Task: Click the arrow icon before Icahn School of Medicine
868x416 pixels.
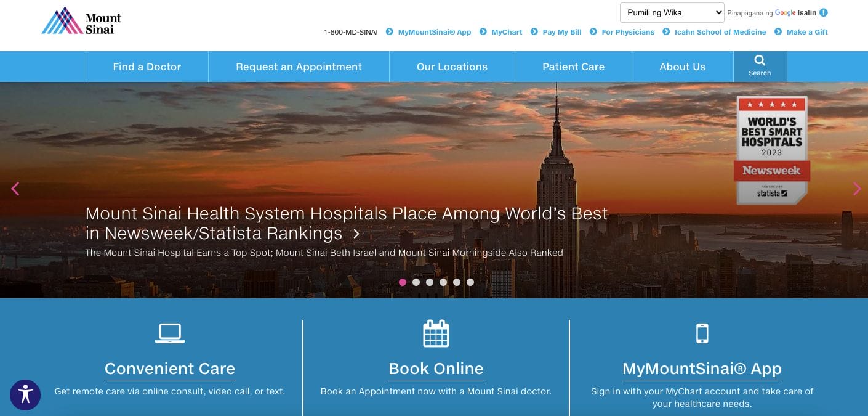Action: pos(666,31)
